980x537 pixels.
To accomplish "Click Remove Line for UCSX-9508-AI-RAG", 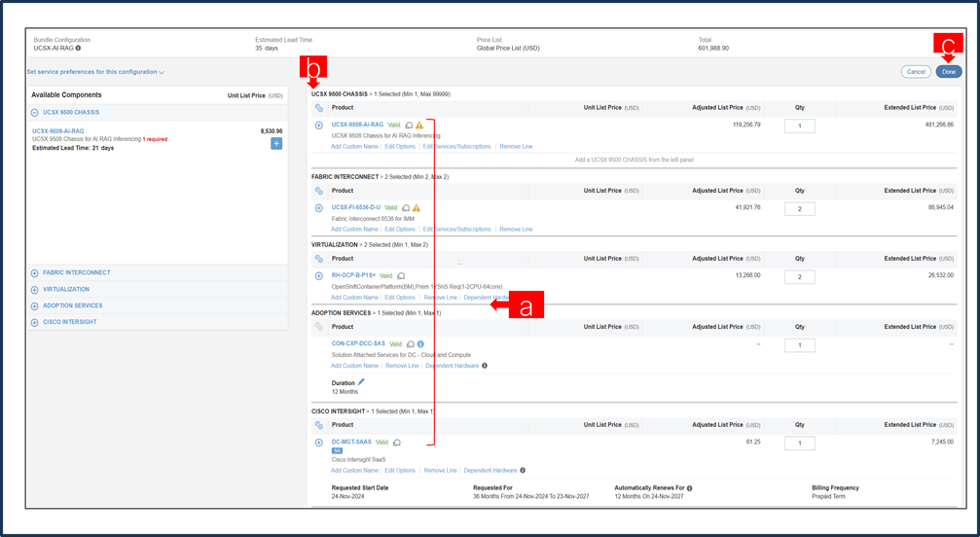I will point(516,147).
